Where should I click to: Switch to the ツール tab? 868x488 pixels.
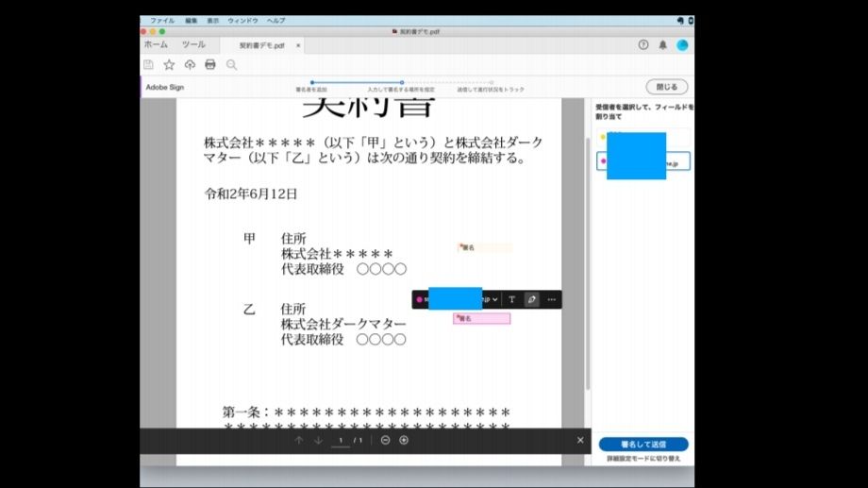click(193, 45)
